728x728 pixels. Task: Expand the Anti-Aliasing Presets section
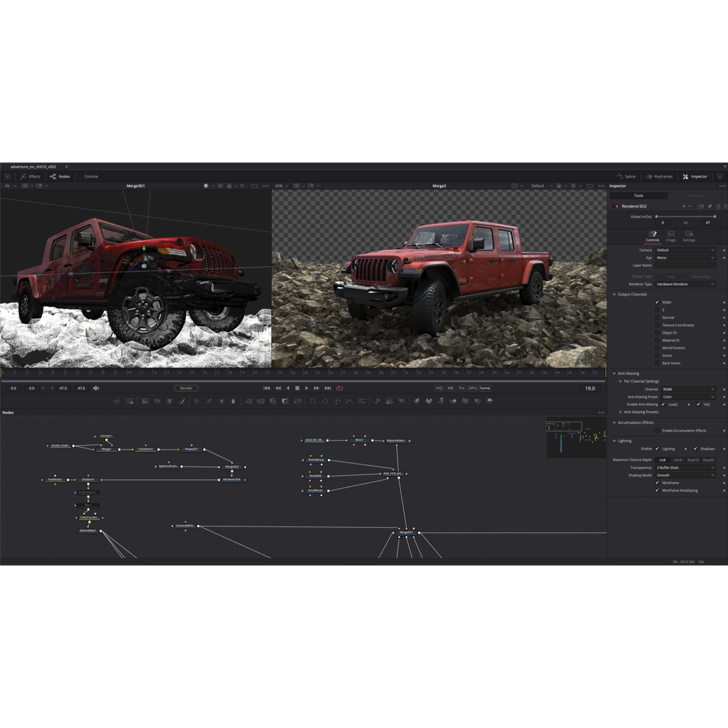(621, 412)
